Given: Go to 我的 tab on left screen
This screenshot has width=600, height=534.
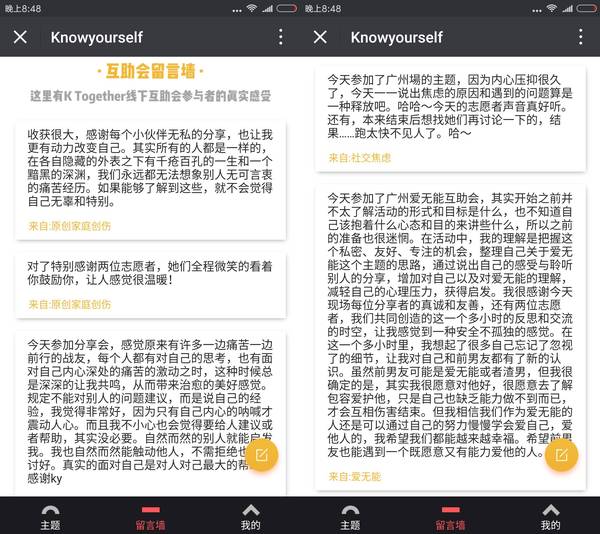Looking at the screenshot, I should (x=251, y=518).
